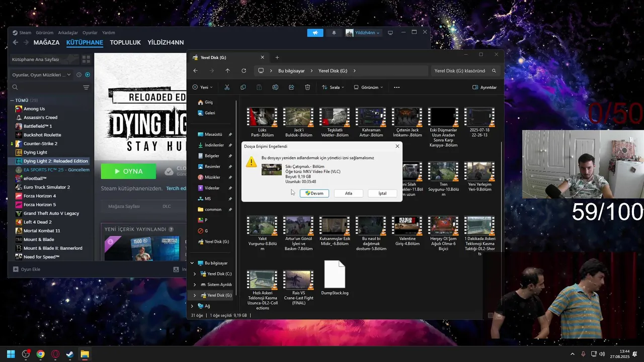644x362 pixels.
Task: Collapse the TÜMÜ games category
Action: point(12,100)
